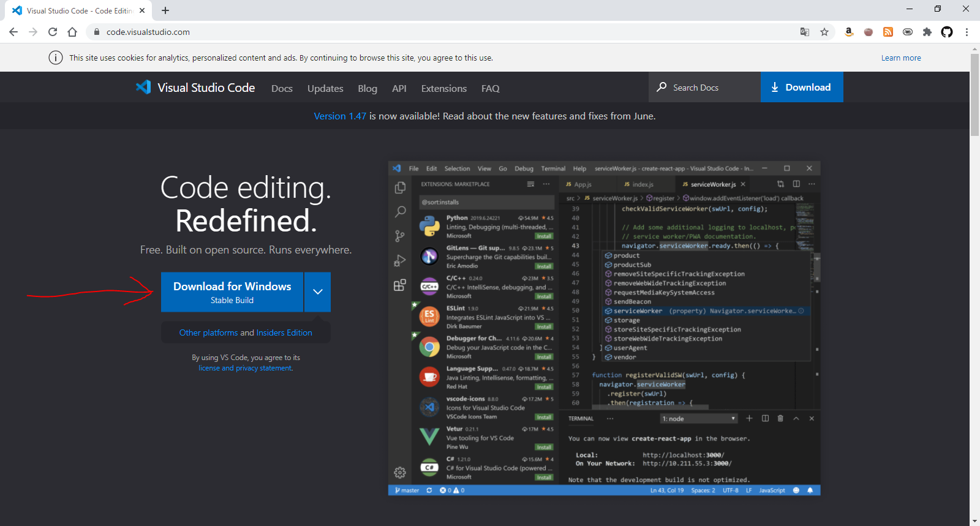Open the browser Extensions puzzle icon
Image resolution: width=980 pixels, height=526 pixels.
point(927,32)
